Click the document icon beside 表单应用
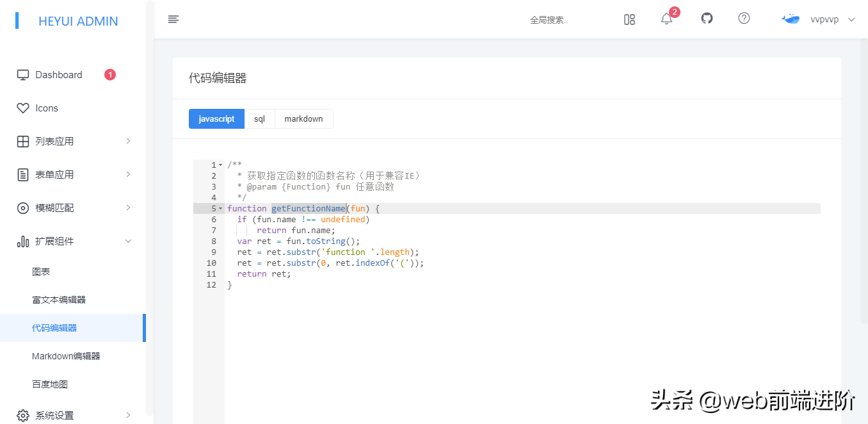868x424 pixels. (x=23, y=175)
